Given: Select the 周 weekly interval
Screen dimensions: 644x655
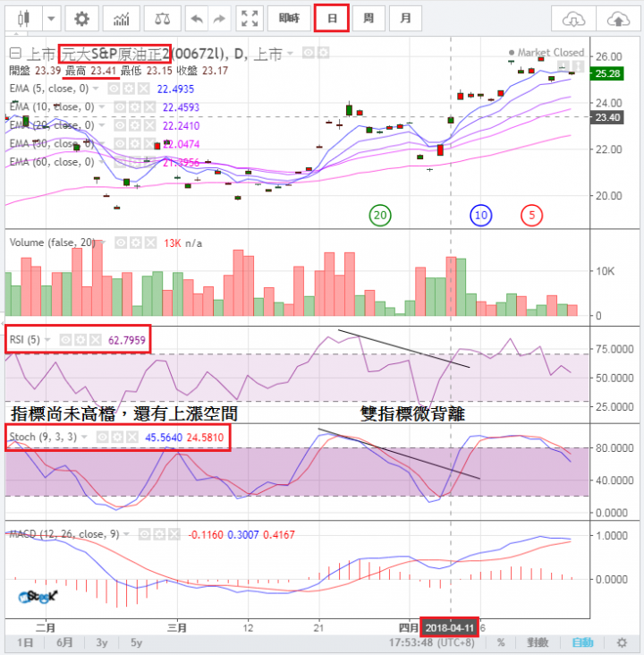Looking at the screenshot, I should pyautogui.click(x=369, y=19).
